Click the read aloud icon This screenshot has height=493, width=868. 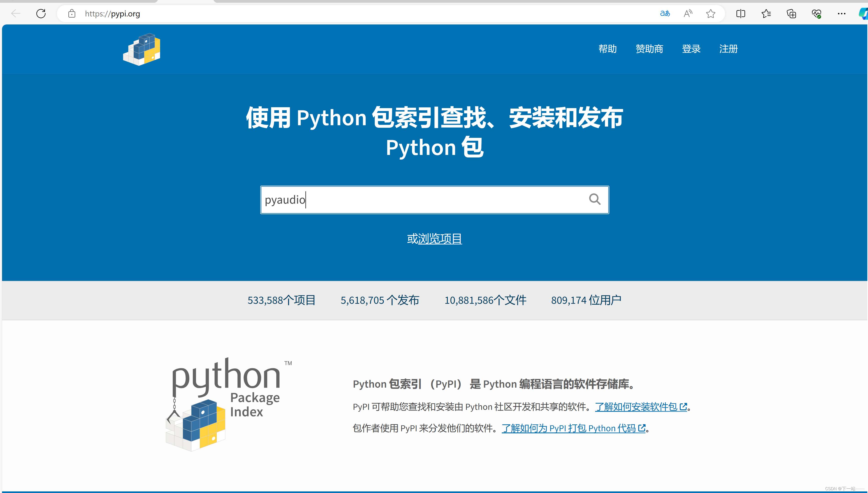click(x=688, y=13)
